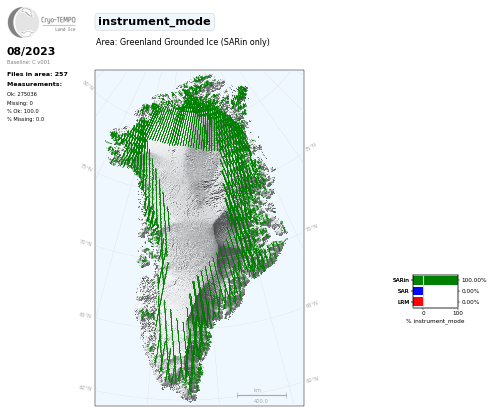Click the % Missing: 0.0 statistic

point(25,119)
